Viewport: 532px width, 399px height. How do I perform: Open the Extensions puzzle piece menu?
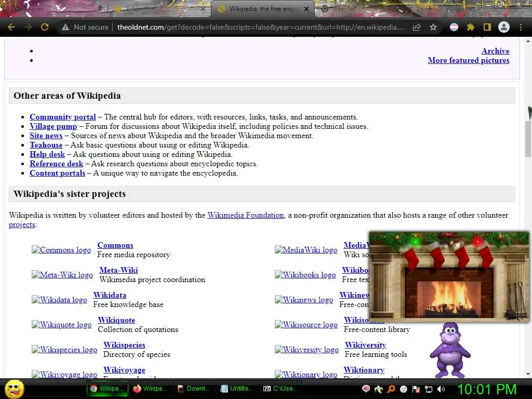point(471,27)
